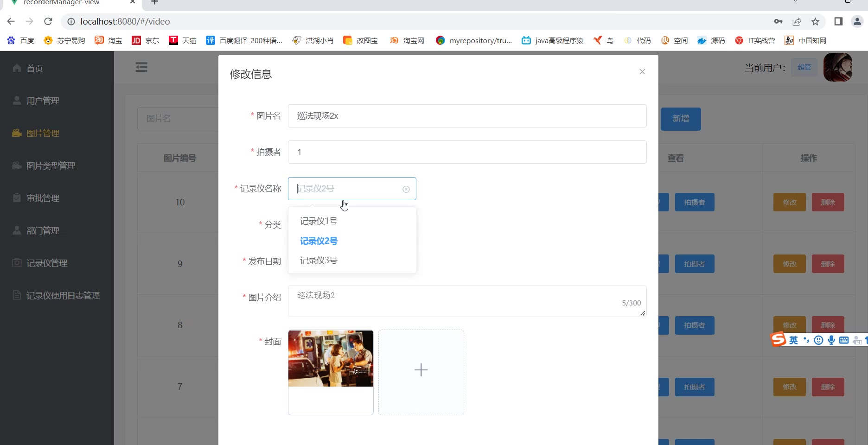The image size is (868, 445).
Task: Open myrepository bookmark
Action: pos(474,40)
